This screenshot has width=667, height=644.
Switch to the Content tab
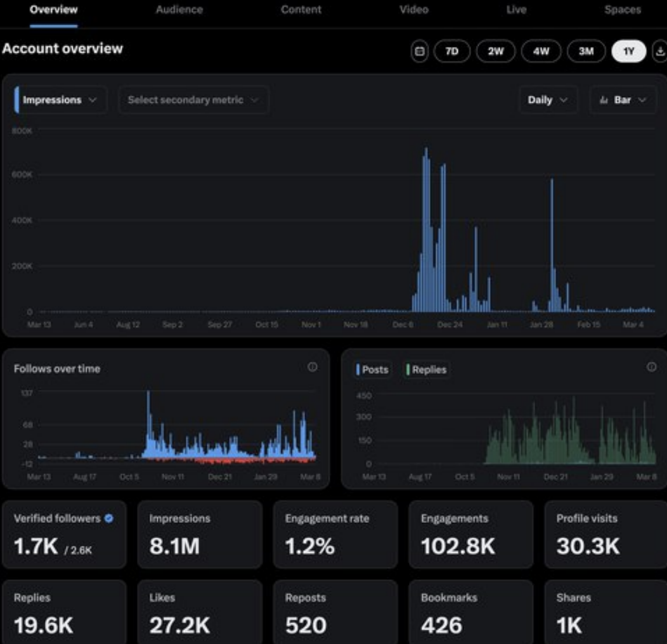tap(301, 10)
